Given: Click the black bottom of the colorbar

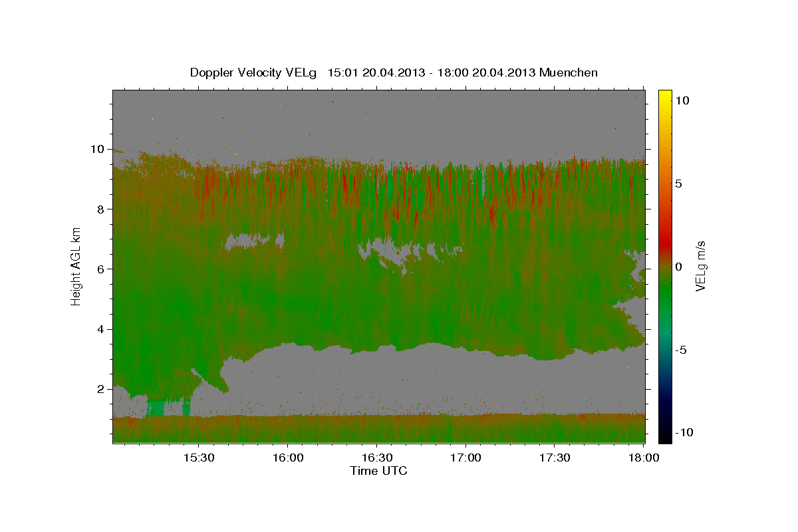Looking at the screenshot, I should click(664, 436).
